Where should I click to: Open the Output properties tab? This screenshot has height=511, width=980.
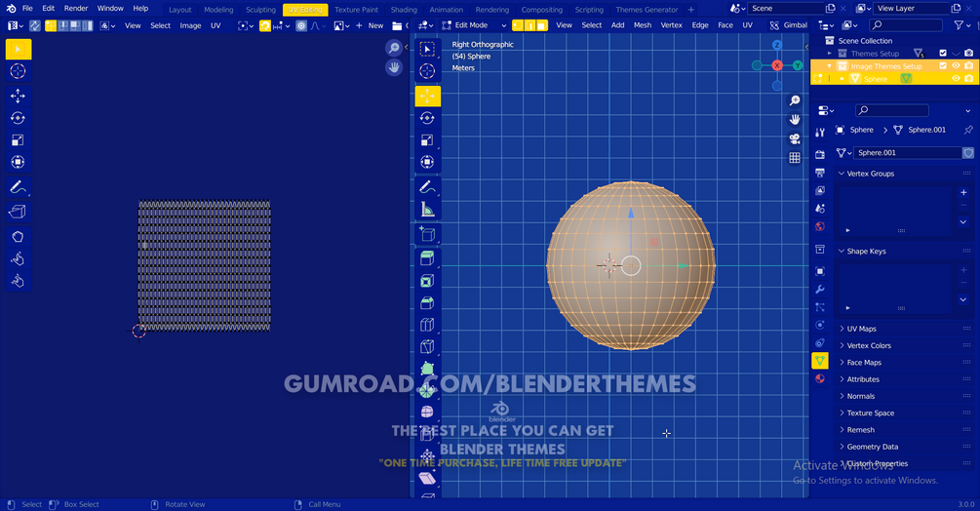(820, 173)
